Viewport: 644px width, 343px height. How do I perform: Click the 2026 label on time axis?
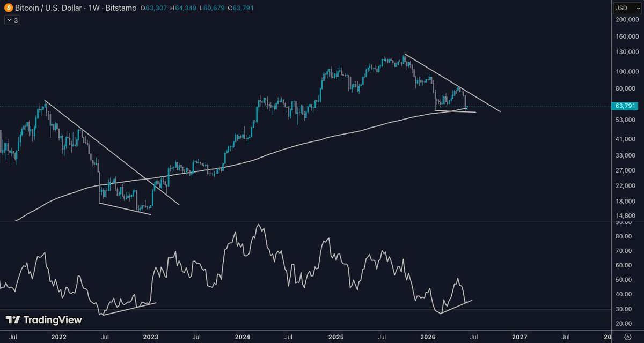pos(427,337)
